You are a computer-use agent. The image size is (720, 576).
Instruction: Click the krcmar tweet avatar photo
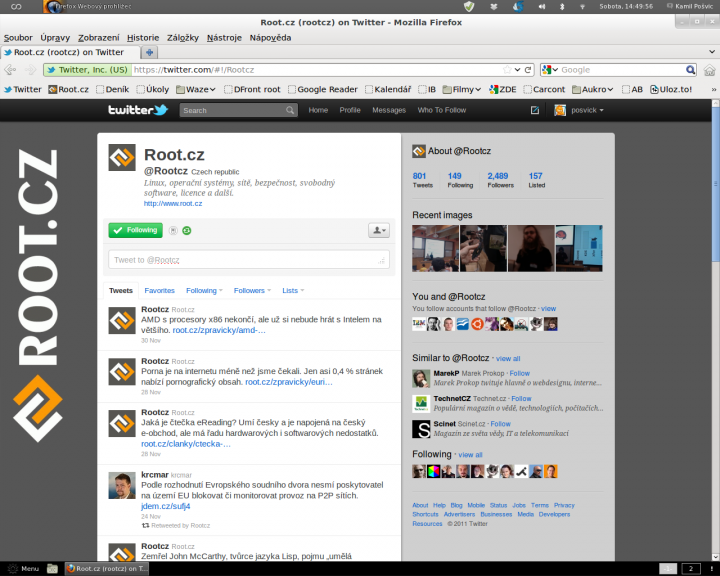[x=122, y=485]
